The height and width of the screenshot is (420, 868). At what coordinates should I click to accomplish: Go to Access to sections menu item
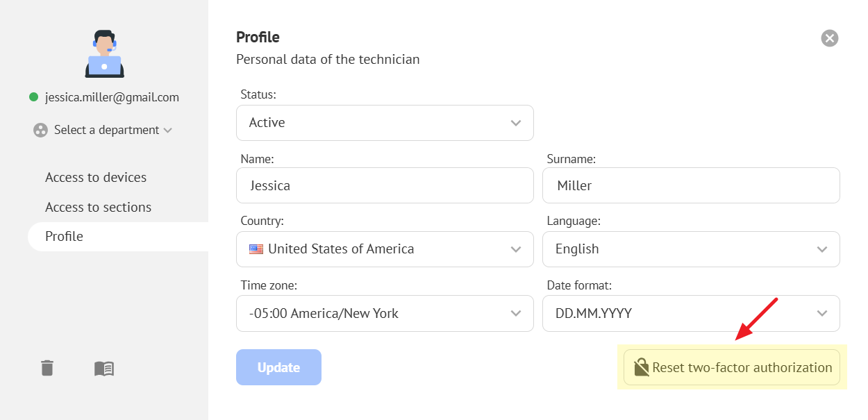pos(98,207)
